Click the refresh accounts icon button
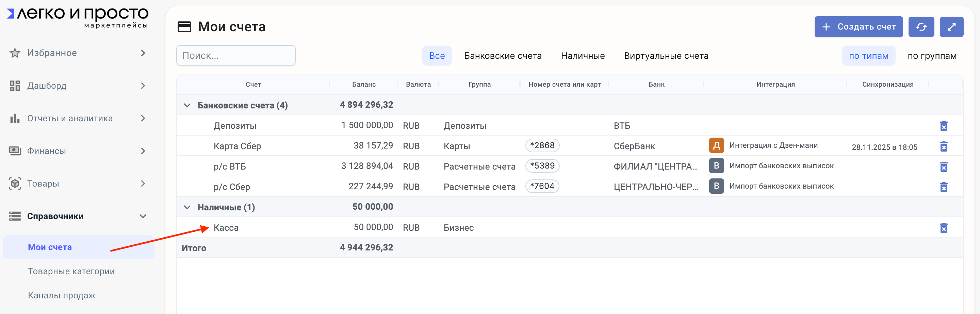Screen dimensions: 980x314 [x=921, y=27]
